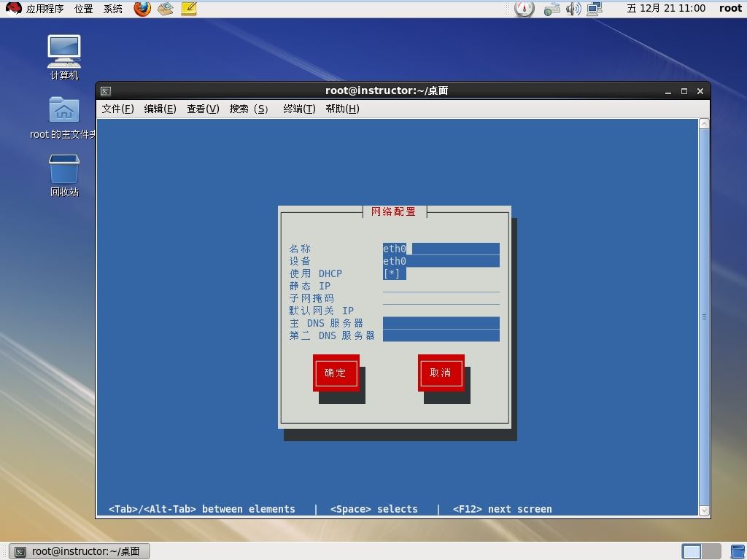Open the volume speaker icon
This screenshot has height=560, width=747.
pos(573,9)
